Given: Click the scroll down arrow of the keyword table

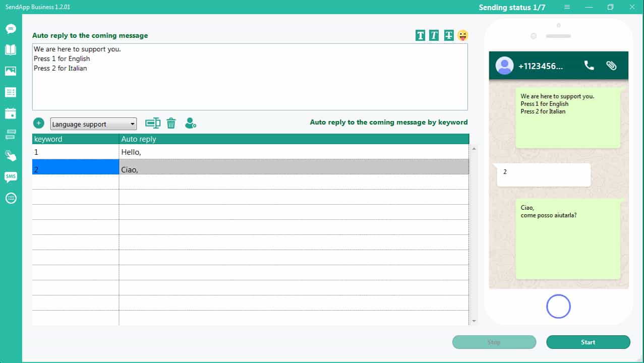Looking at the screenshot, I should click(x=474, y=321).
